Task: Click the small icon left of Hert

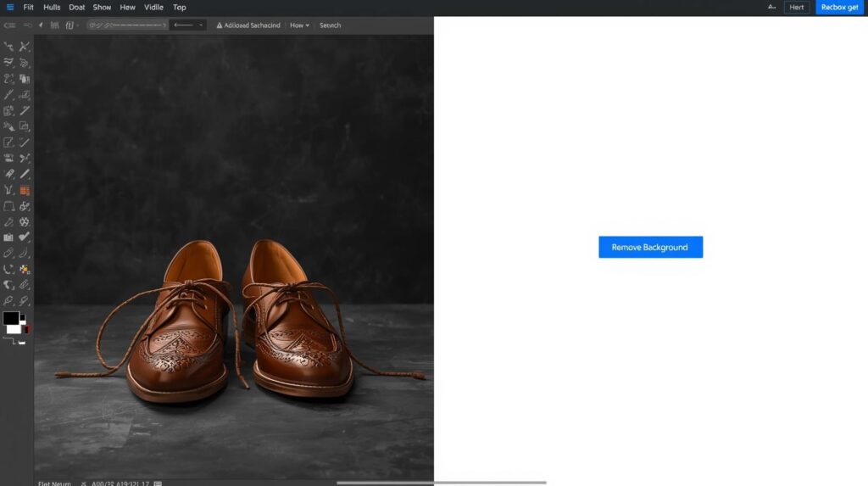Action: (x=771, y=7)
